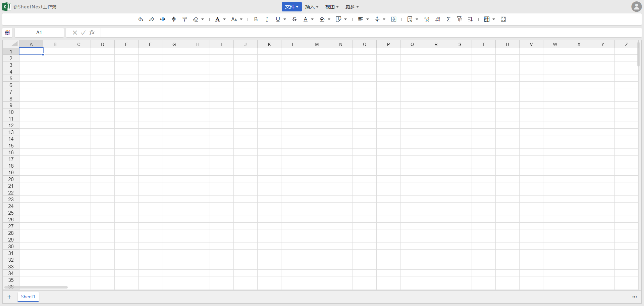Click the vertical scrollbar thumb
This screenshot has height=306, width=644.
point(638,54)
